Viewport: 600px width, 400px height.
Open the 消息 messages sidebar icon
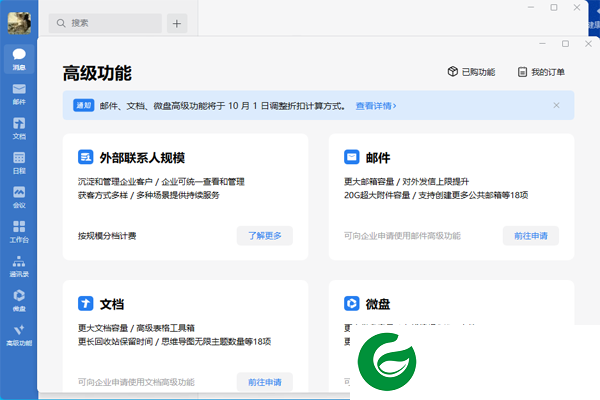coord(19,59)
